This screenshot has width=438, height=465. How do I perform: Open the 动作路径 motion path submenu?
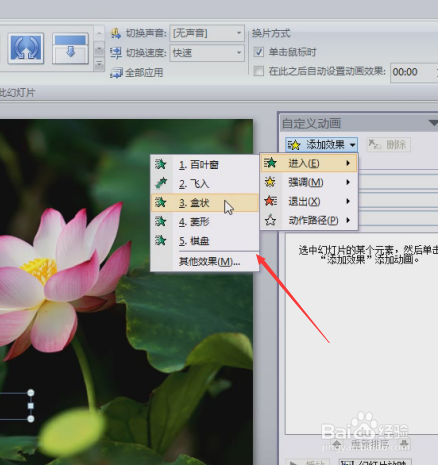point(309,220)
